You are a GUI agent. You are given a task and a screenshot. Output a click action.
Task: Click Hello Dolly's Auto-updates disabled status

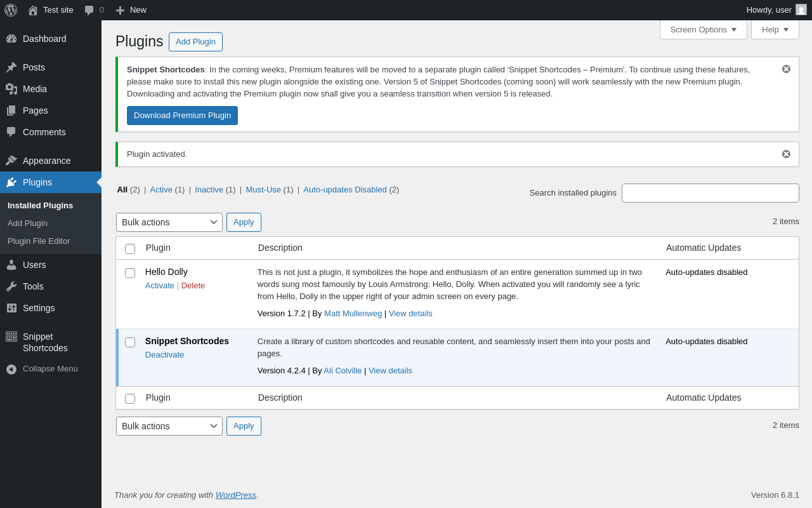click(x=707, y=272)
